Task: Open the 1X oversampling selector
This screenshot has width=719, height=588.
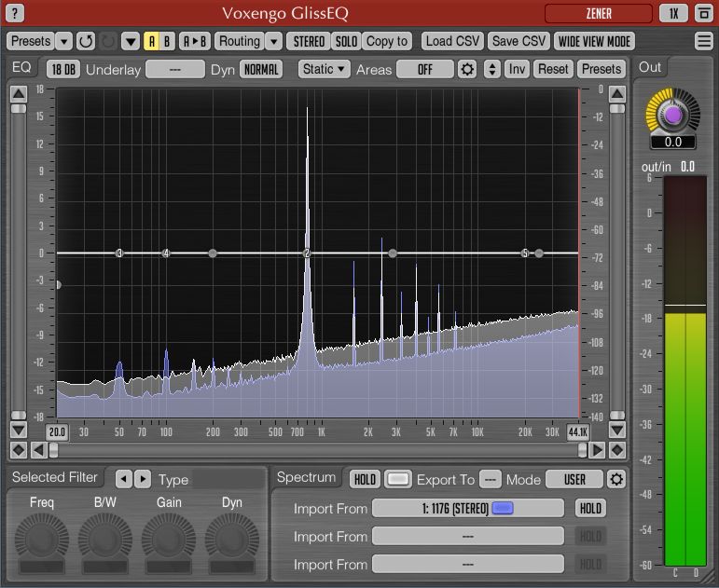Action: 673,13
